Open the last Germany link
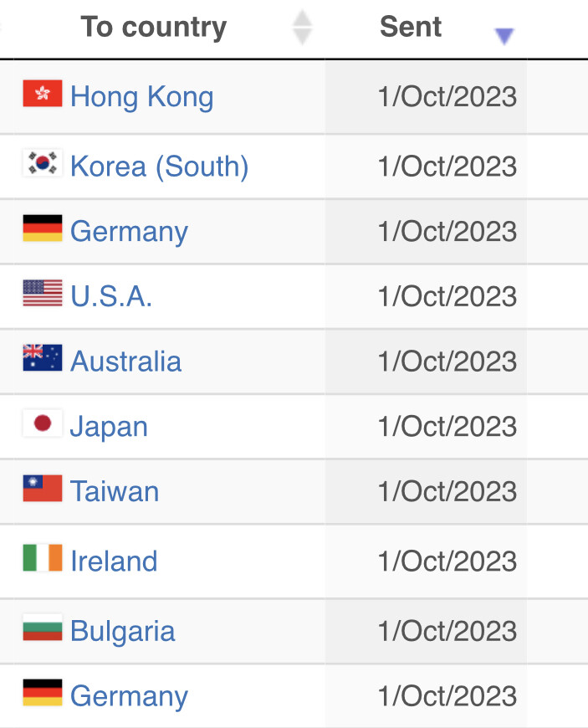 tap(129, 696)
